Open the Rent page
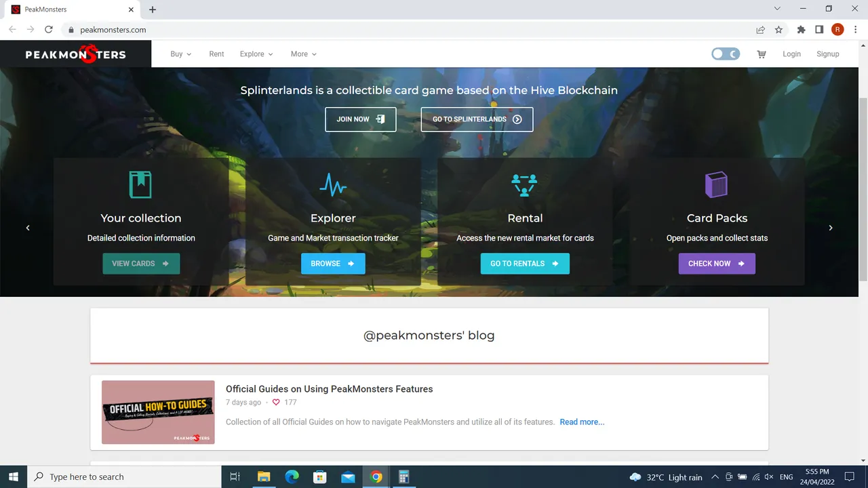868x488 pixels. 216,54
